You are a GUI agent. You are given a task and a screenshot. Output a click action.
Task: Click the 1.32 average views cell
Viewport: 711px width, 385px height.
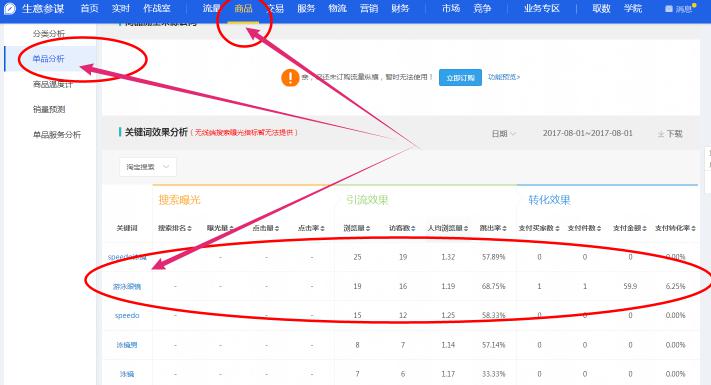(x=448, y=257)
